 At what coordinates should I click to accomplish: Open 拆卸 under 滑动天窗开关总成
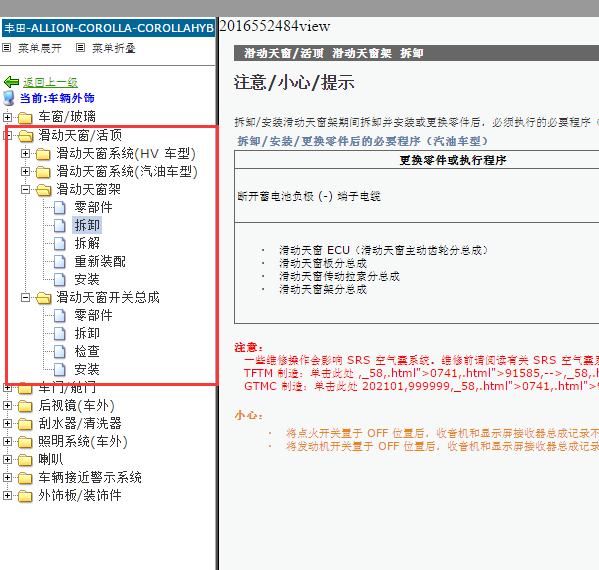tap(87, 334)
